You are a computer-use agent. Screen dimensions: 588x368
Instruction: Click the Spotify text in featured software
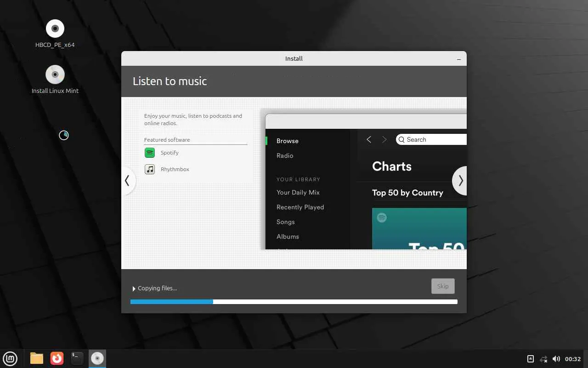pyautogui.click(x=170, y=153)
